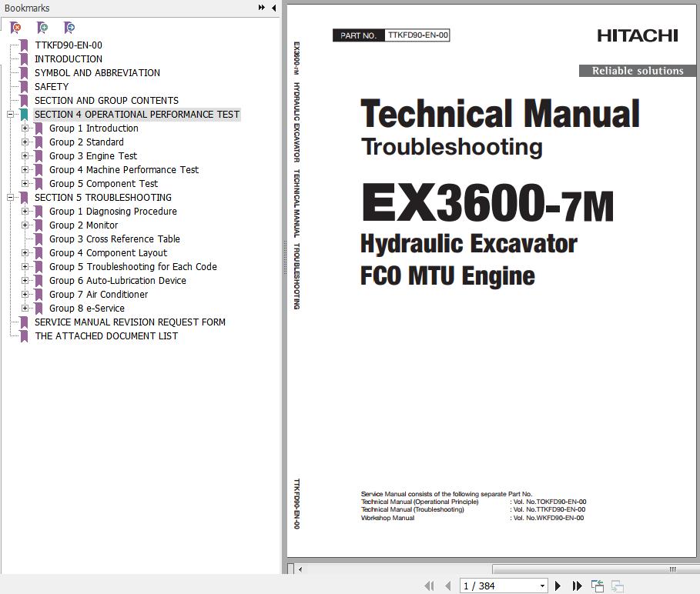
Task: Expand Group 2 Monitor
Action: pyautogui.click(x=25, y=225)
